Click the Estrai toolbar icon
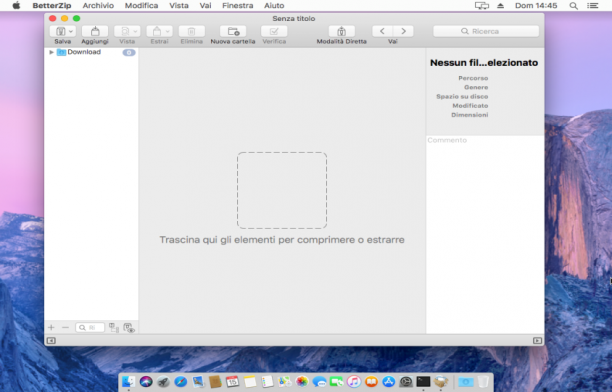Screen dimensions: 612x392 (x=157, y=31)
